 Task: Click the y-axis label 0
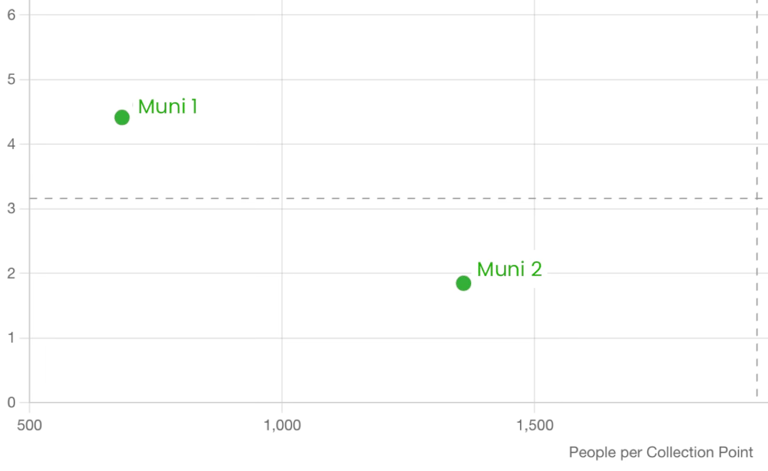tap(11, 402)
